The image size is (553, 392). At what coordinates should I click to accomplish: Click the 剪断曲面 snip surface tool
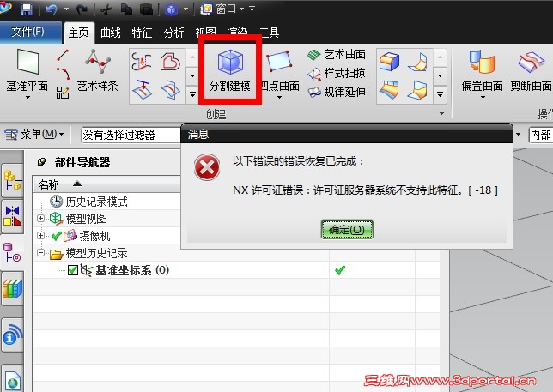pos(532,69)
